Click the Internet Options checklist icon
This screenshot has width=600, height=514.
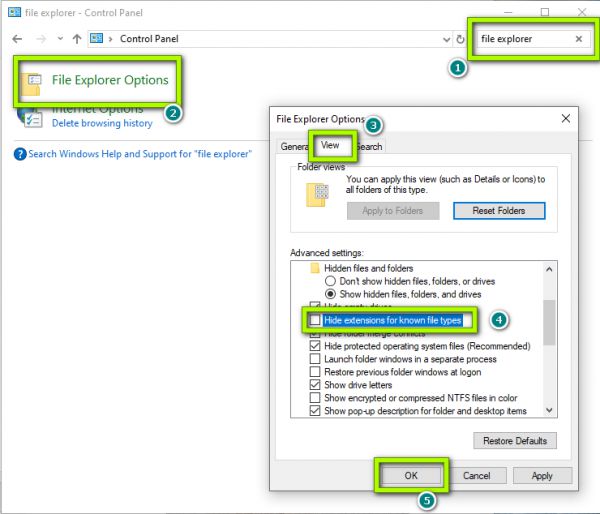tap(32, 117)
